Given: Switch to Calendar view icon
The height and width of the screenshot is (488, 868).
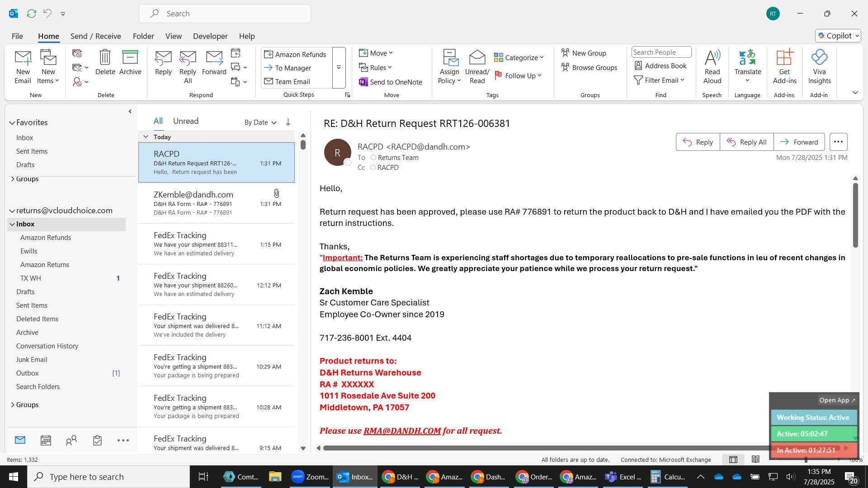Looking at the screenshot, I should tap(46, 440).
